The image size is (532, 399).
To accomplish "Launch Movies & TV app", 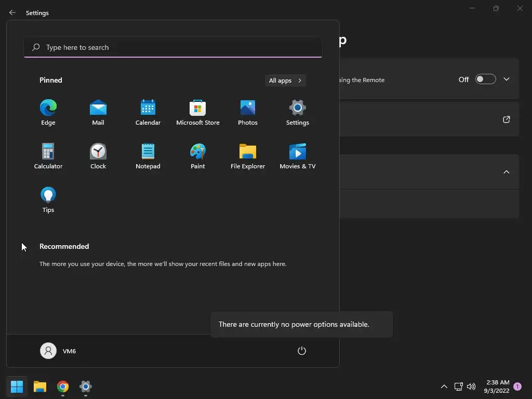I will (x=298, y=156).
